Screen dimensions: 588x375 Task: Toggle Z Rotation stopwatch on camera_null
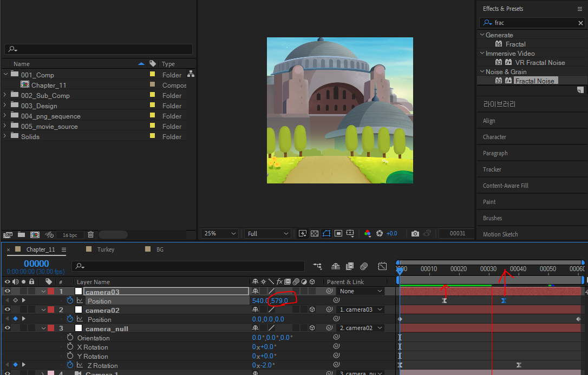click(x=70, y=365)
